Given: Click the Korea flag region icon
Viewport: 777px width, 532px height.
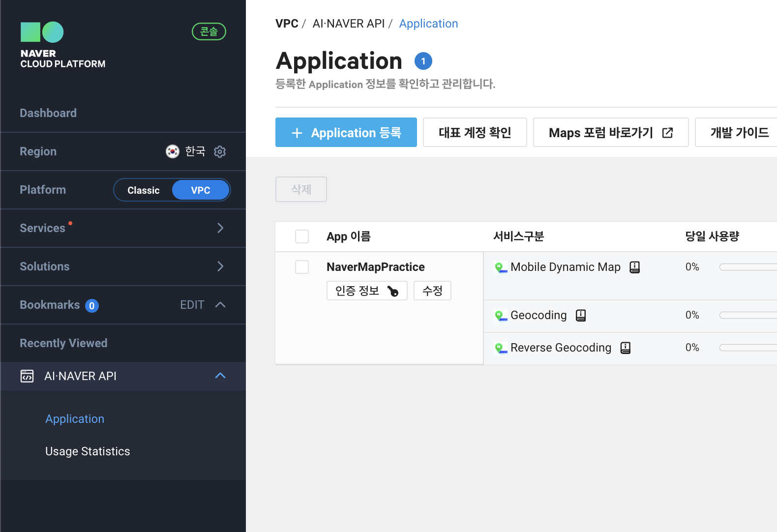Looking at the screenshot, I should click(x=173, y=151).
